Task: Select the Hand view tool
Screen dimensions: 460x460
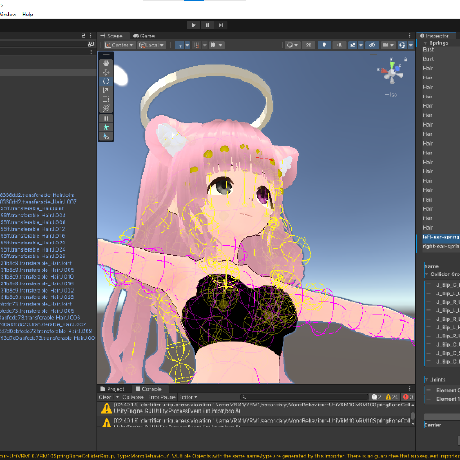Action: 106,63
